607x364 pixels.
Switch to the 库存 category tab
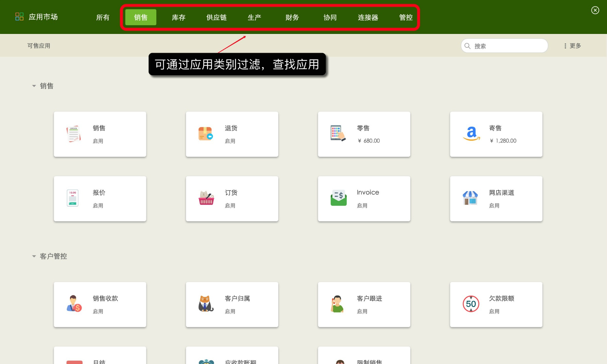point(179,17)
